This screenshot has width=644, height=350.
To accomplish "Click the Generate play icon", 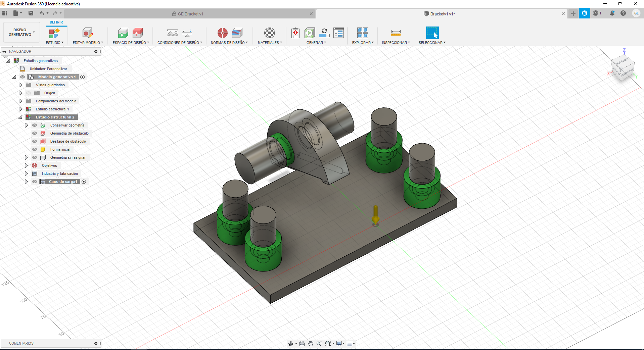I will click(x=310, y=33).
